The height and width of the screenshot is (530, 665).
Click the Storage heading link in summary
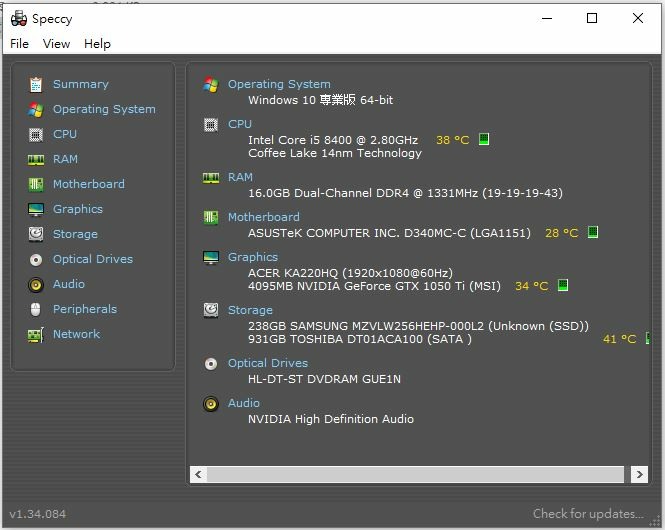[x=250, y=310]
